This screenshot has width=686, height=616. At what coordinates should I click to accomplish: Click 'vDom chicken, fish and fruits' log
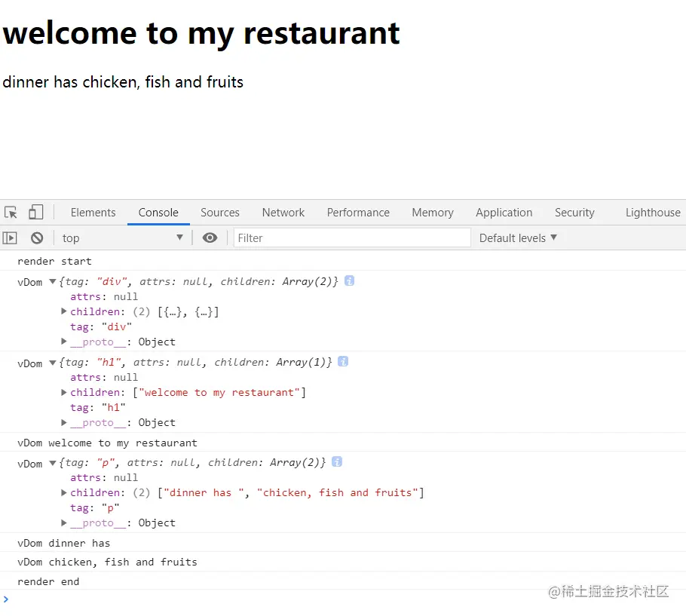tap(107, 562)
